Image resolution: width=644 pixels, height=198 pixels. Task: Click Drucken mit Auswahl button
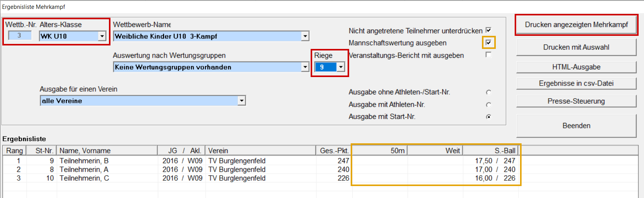click(x=576, y=47)
